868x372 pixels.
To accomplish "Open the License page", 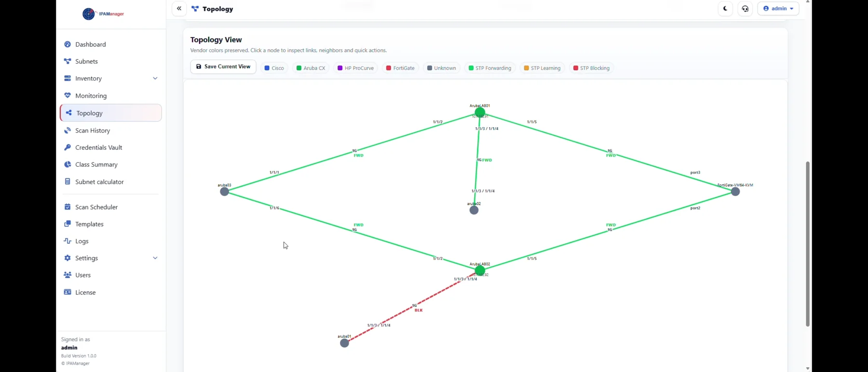I will point(111,292).
